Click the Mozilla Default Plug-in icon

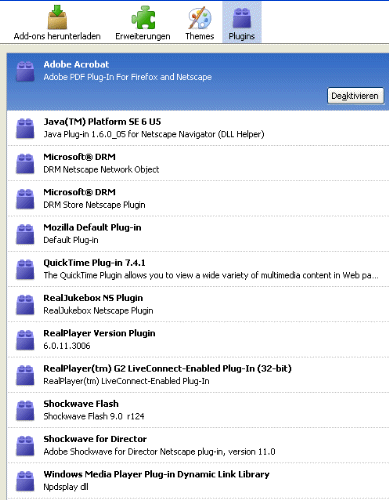click(x=25, y=234)
